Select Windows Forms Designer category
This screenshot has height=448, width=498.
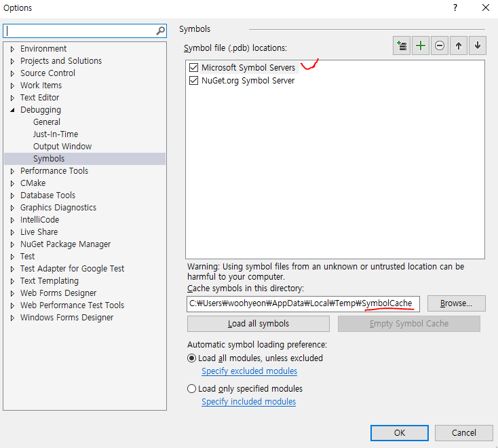(66, 318)
